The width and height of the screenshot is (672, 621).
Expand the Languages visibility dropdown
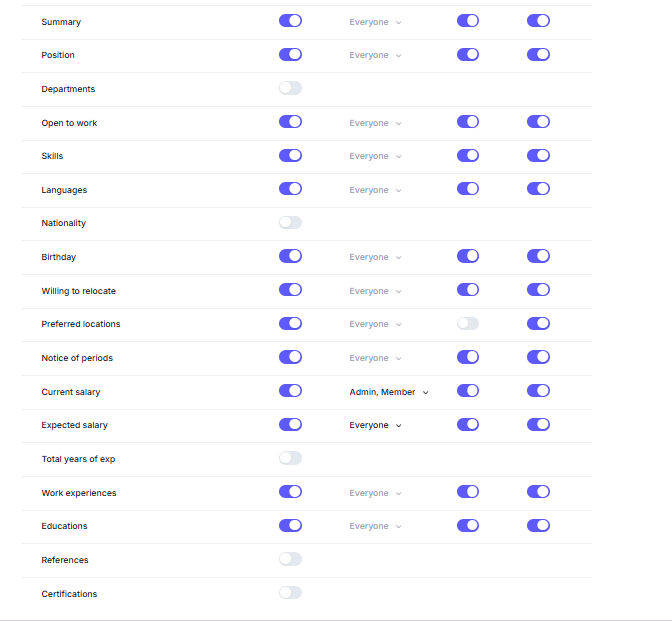[x=375, y=190]
